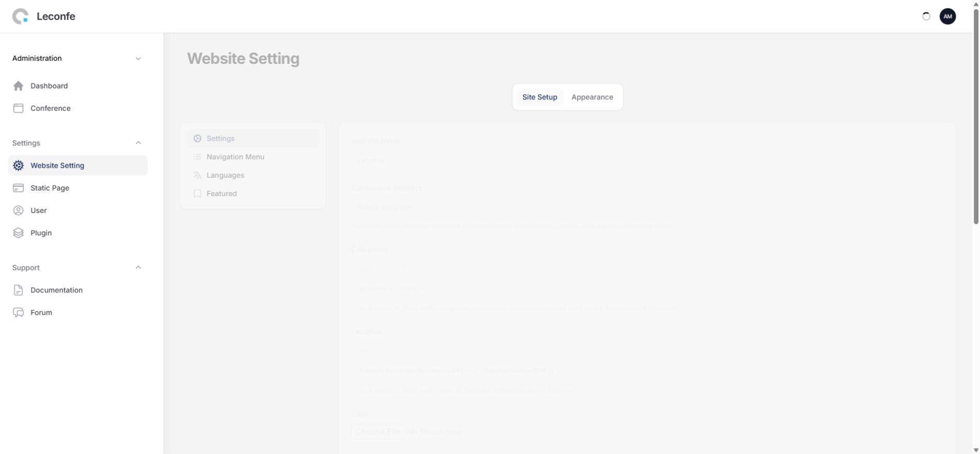Viewport: 980px width, 454px height.
Task: Open the User link in sidebar
Action: [78, 211]
